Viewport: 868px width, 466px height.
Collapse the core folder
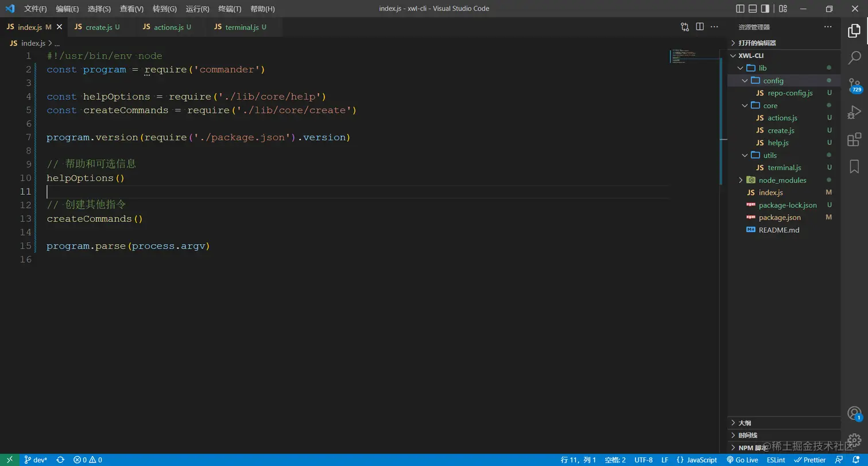(x=784, y=106)
